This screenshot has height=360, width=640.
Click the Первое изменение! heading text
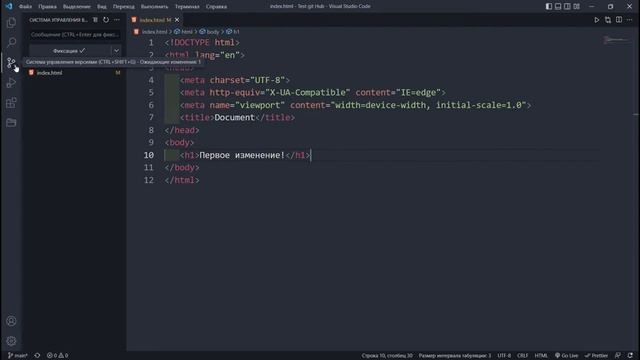242,155
